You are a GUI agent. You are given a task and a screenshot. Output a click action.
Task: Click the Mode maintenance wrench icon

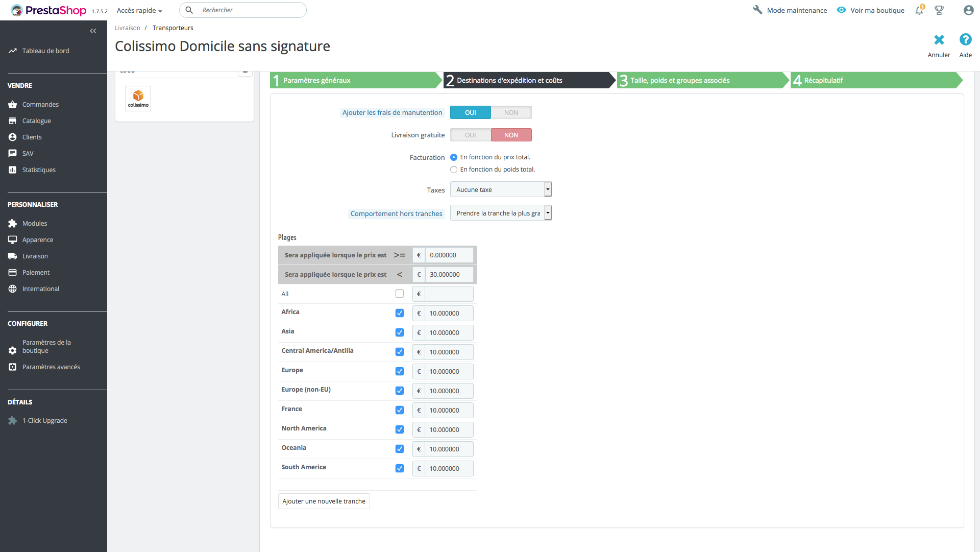tap(757, 10)
